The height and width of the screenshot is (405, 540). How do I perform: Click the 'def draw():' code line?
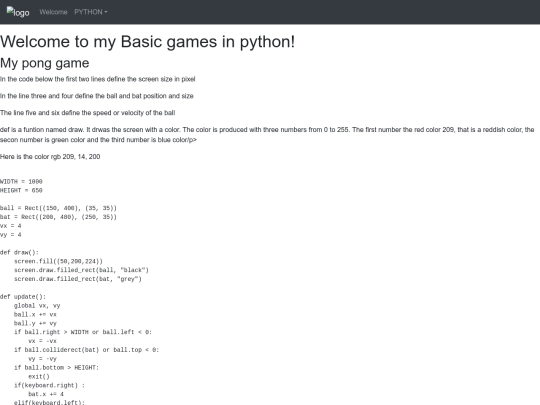[20, 252]
